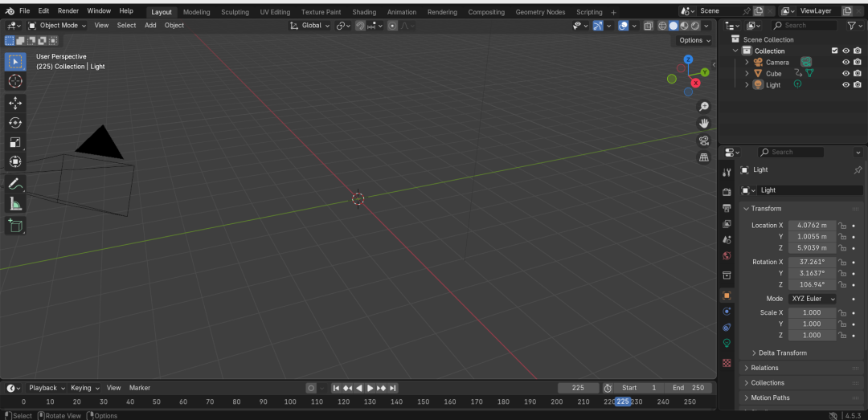
Task: Click the Zoom view magnifier icon
Action: [703, 106]
